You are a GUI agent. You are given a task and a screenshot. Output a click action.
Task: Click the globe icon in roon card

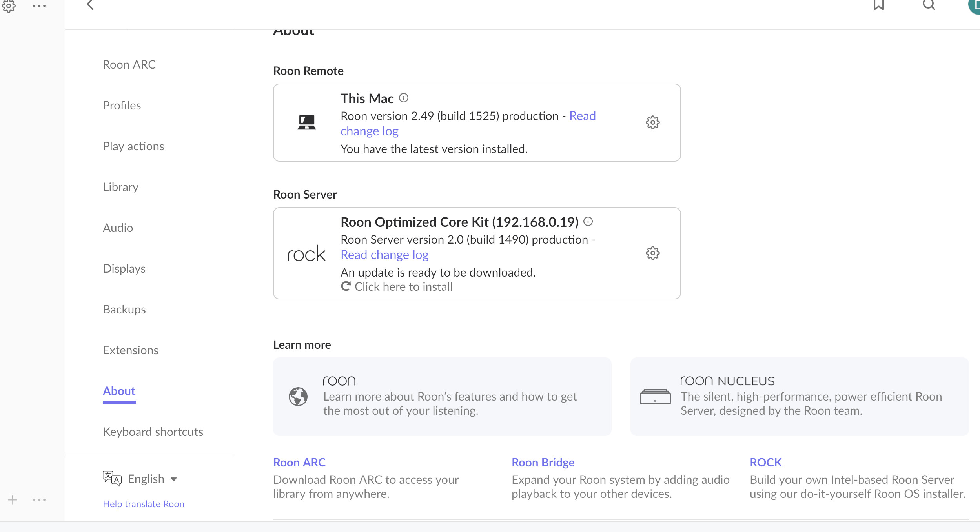tap(298, 396)
